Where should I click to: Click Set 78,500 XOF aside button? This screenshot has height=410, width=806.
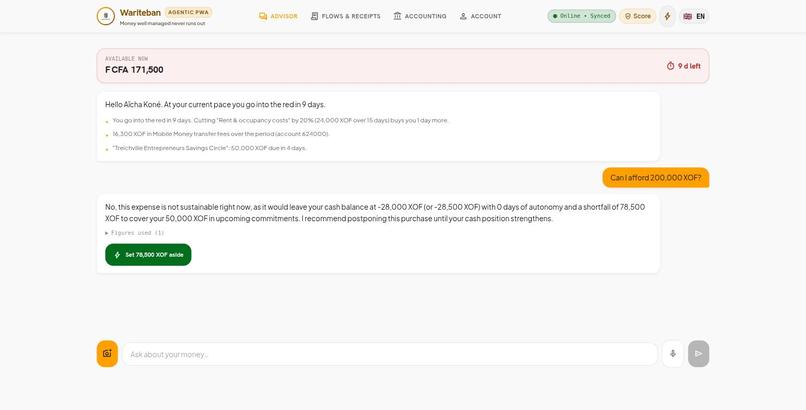coord(148,255)
